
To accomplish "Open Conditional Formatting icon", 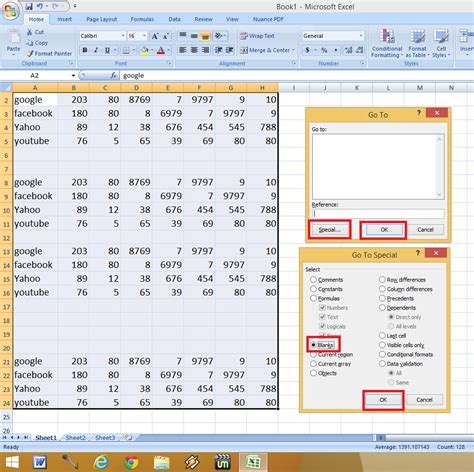I will point(387,36).
